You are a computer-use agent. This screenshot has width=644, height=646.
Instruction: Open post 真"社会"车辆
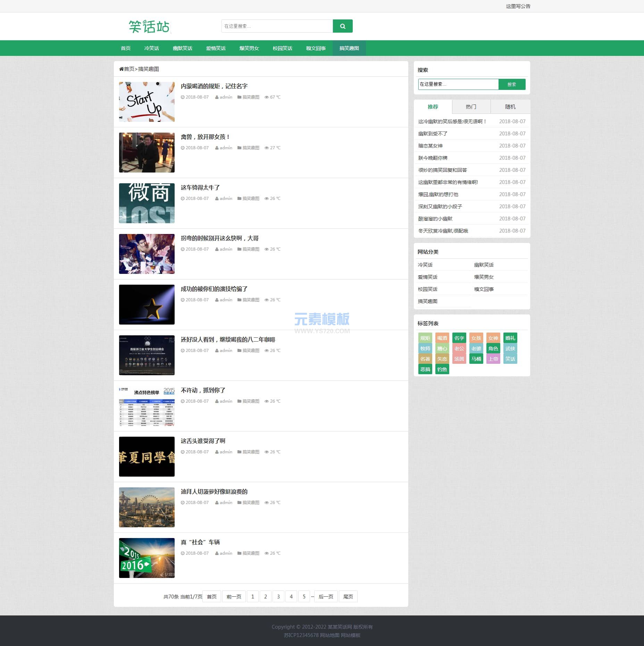pos(200,542)
